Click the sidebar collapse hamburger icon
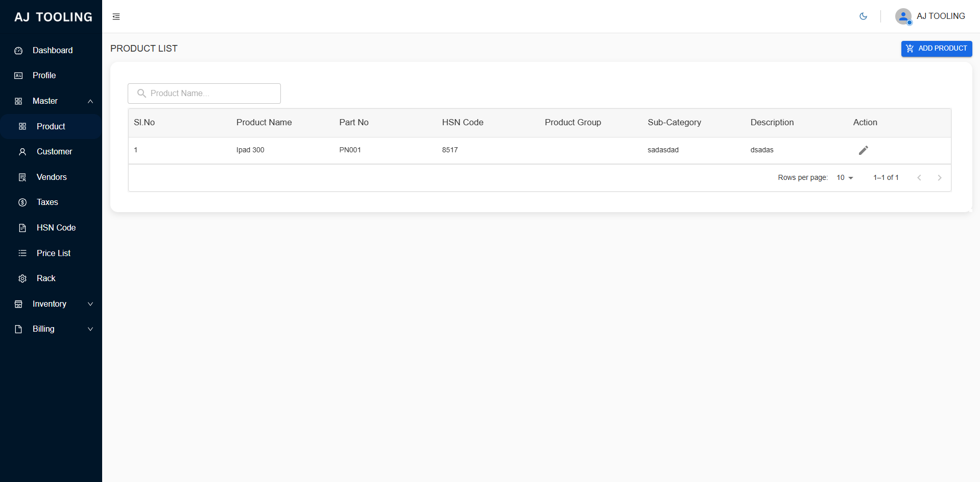Image resolution: width=980 pixels, height=482 pixels. coord(116,17)
